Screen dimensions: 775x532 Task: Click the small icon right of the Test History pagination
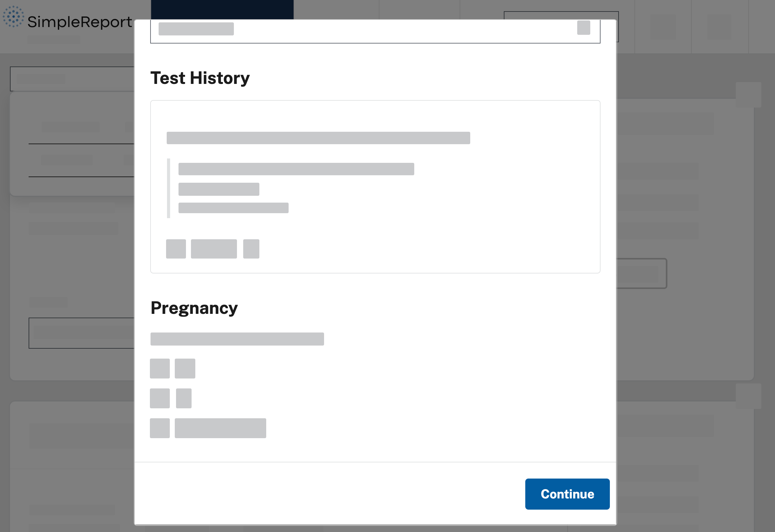251,248
